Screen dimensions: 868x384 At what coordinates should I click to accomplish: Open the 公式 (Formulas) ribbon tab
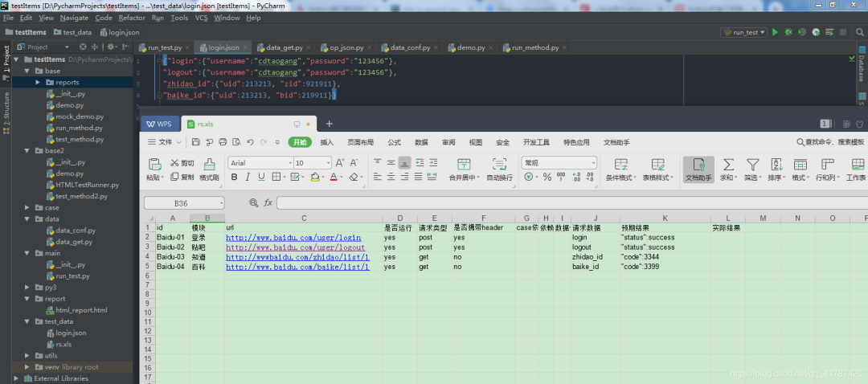point(394,142)
